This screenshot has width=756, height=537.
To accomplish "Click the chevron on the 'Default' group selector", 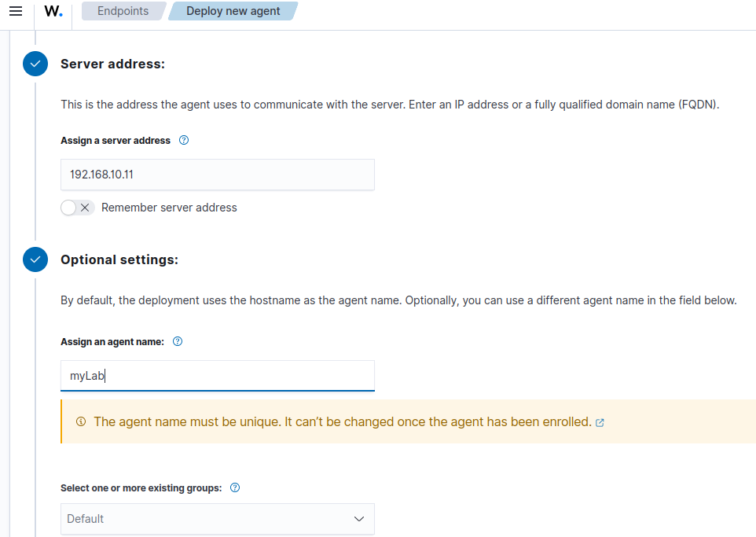I will pyautogui.click(x=359, y=519).
